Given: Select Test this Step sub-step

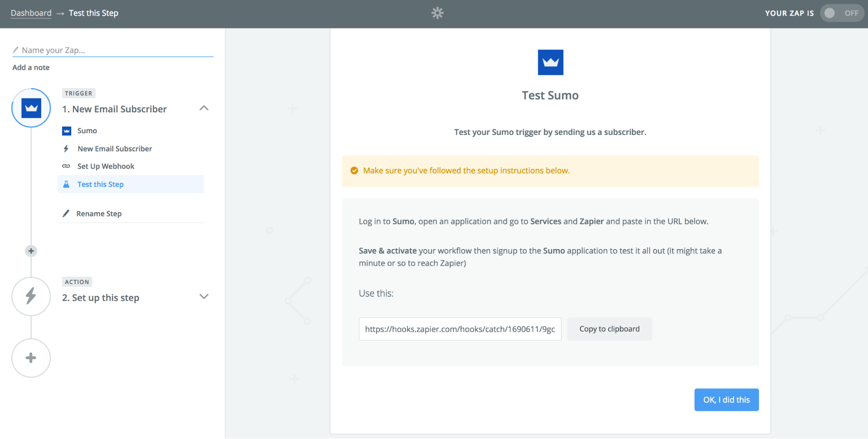Looking at the screenshot, I should (131, 184).
